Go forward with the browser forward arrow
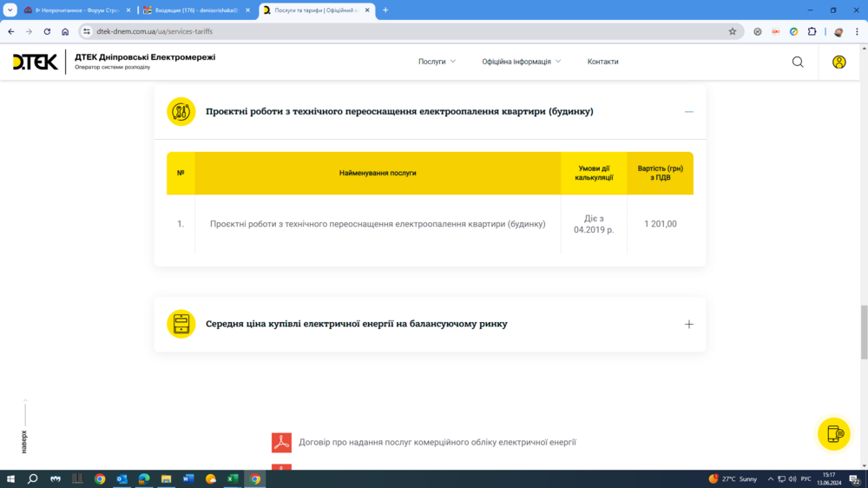The width and height of the screenshot is (868, 488). pyautogui.click(x=29, y=31)
